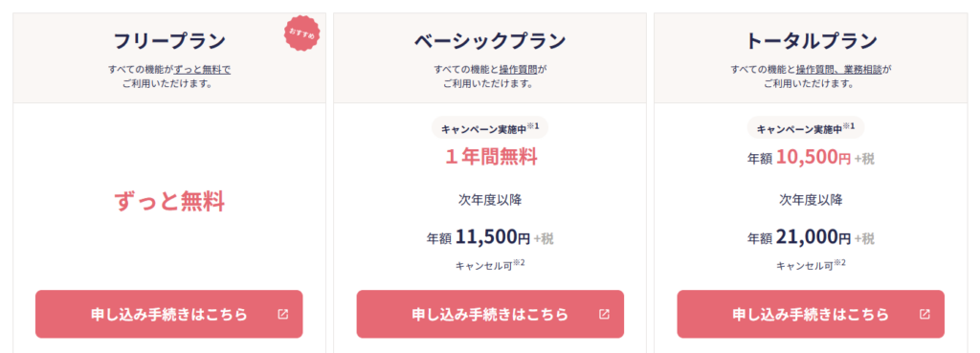Click the 10,500円 campaign price

click(813, 158)
